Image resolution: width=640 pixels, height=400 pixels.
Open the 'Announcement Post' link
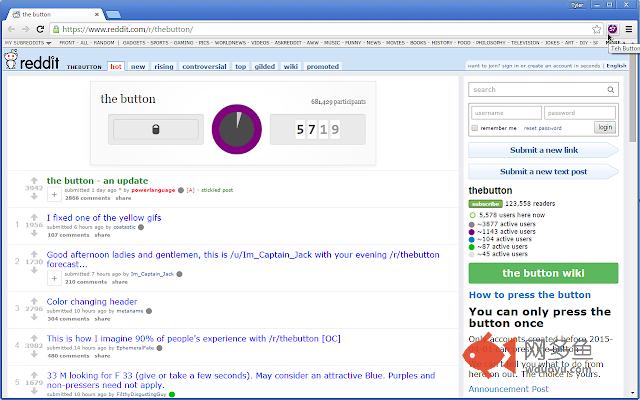(508, 389)
